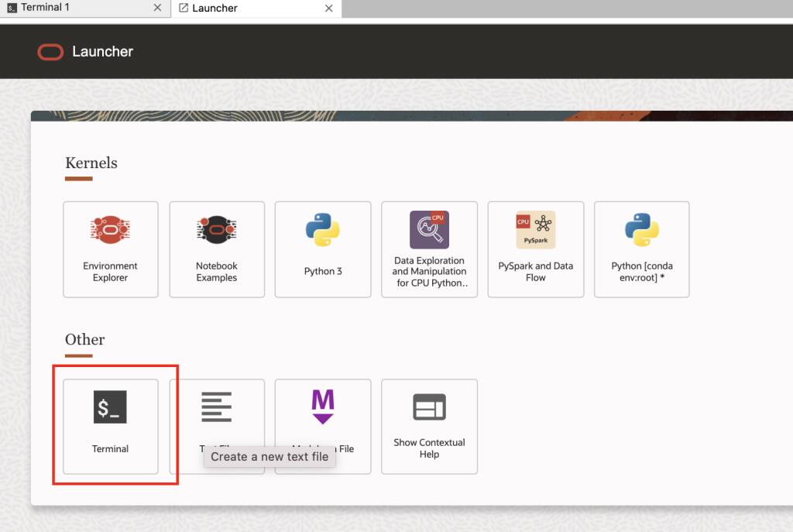Select the Launcher tab
The height and width of the screenshot is (532, 793).
point(225,8)
